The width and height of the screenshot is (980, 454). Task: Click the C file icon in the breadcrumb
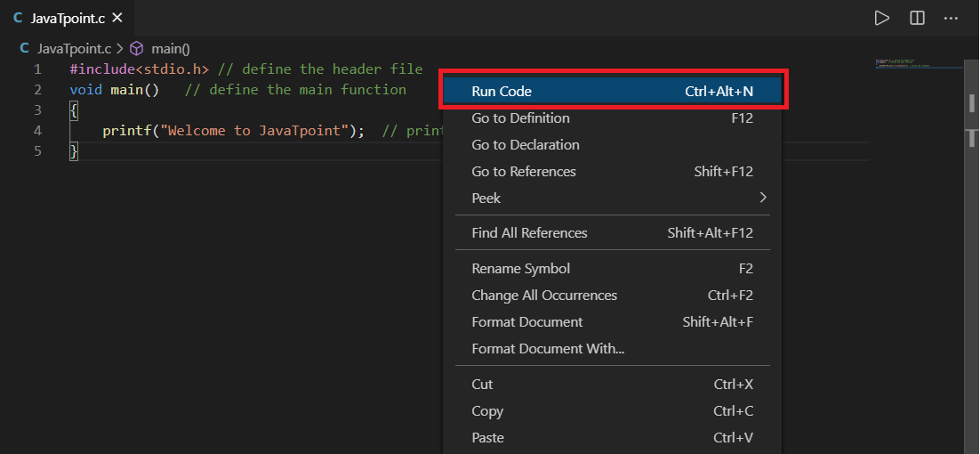point(24,48)
